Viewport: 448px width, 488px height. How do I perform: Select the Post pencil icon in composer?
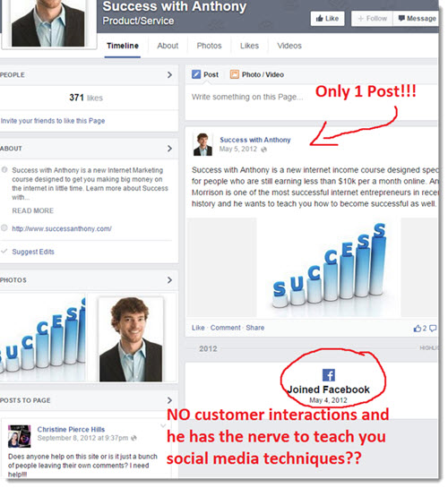(x=196, y=74)
